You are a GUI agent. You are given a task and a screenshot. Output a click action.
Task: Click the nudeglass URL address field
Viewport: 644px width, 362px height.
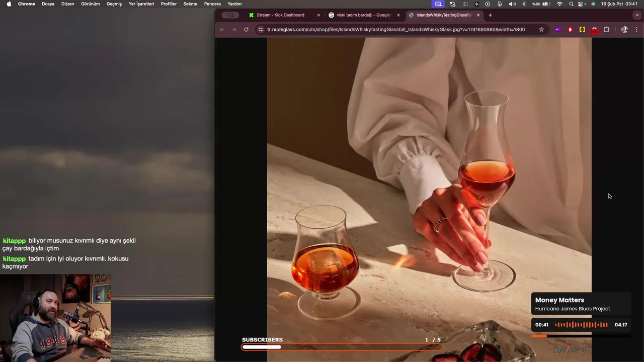coord(396,30)
